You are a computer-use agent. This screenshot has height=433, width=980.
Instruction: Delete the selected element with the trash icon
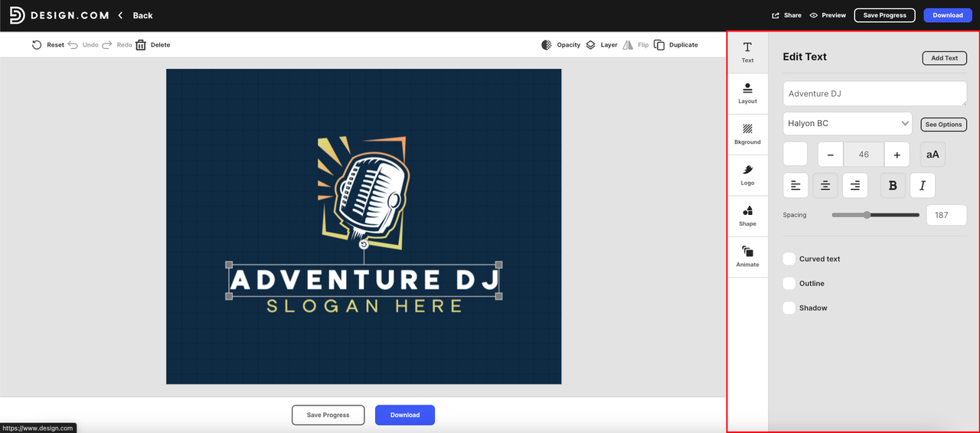pos(141,45)
